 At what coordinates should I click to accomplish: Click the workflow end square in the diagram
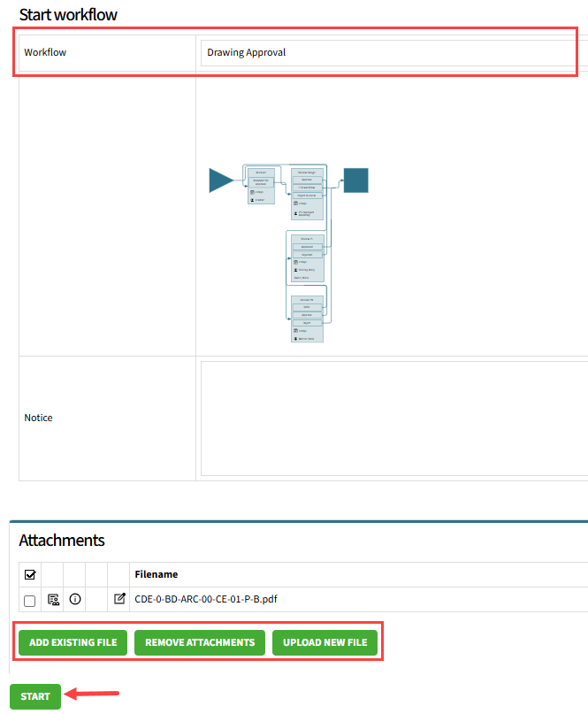(x=355, y=180)
